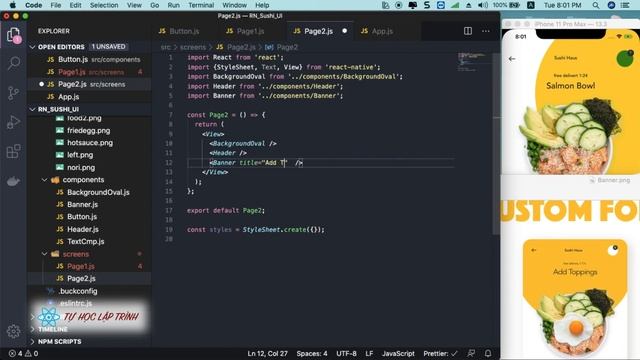Open App.js in Open Editors list
640x360 pixels.
[90, 97]
